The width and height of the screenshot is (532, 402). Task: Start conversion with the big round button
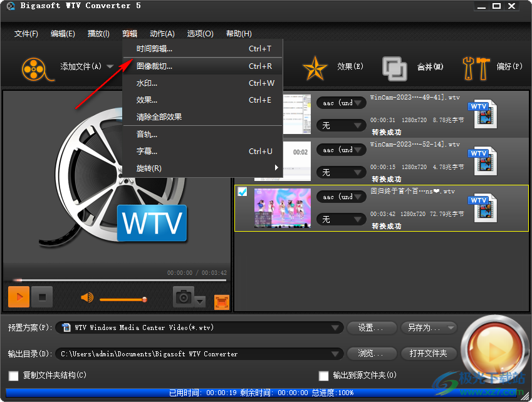494,350
